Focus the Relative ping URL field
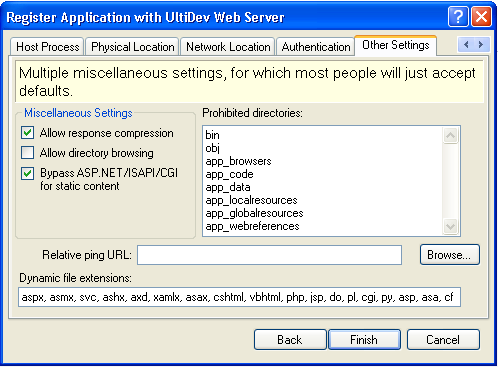This screenshot has height=367, width=498. [x=269, y=255]
